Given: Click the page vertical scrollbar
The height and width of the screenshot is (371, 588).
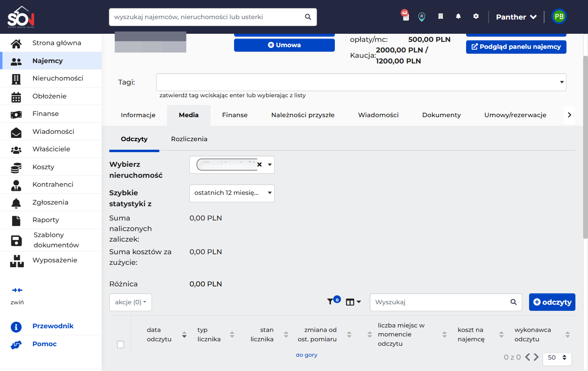Looking at the screenshot, I should click(x=585, y=146).
